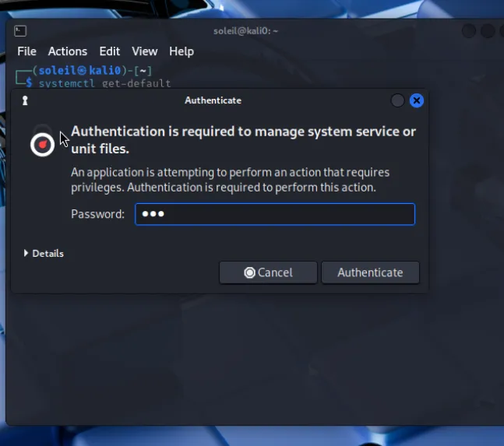Click the systemctl get-default command line
This screenshot has width=504, height=446.
(104, 83)
